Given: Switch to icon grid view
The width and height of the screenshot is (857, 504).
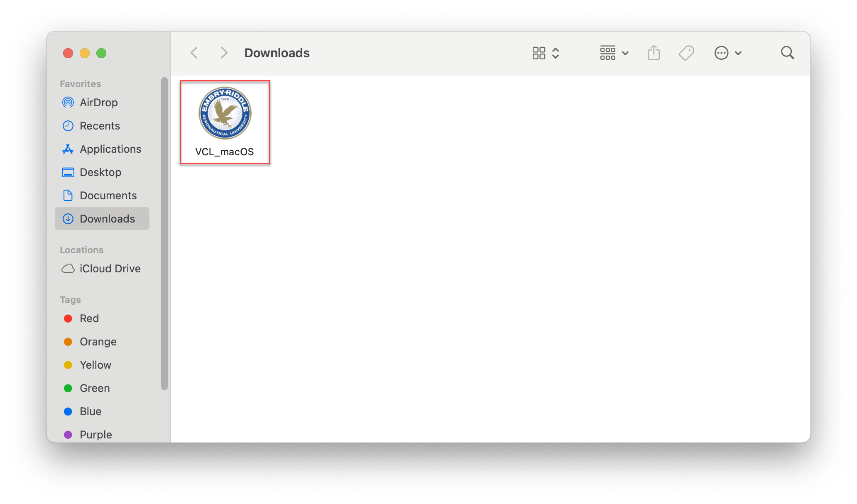Looking at the screenshot, I should click(539, 53).
